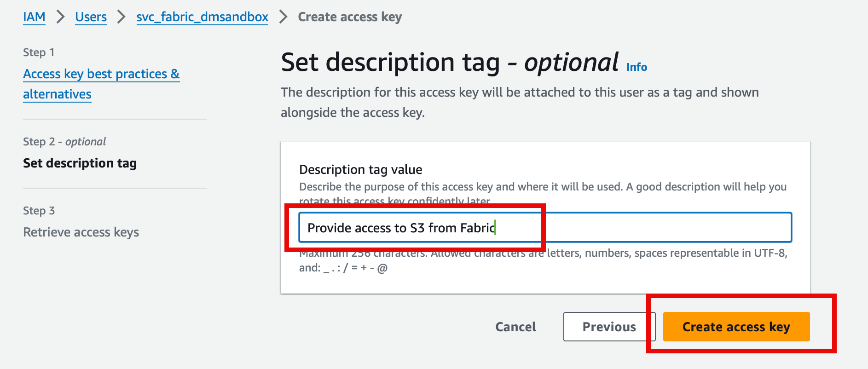Open the svc_fabric_dmsandbox user breadcrumb
Viewport: 868px width, 369px height.
pyautogui.click(x=202, y=17)
